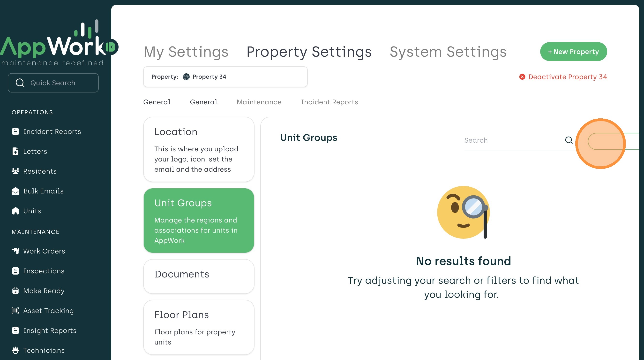The image size is (644, 360).
Task: Focus the Quick Search box
Action: [53, 83]
